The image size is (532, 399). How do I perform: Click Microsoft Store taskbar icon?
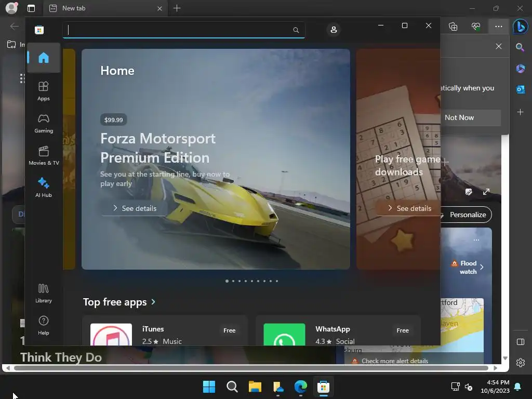pyautogui.click(x=323, y=387)
